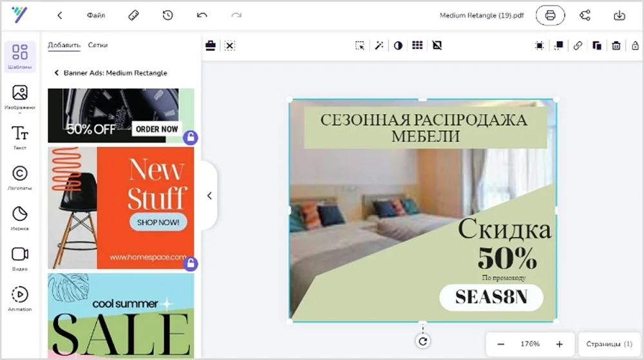Switch to the Сетки tab
Viewport: 644px width, 360px height.
pos(98,45)
